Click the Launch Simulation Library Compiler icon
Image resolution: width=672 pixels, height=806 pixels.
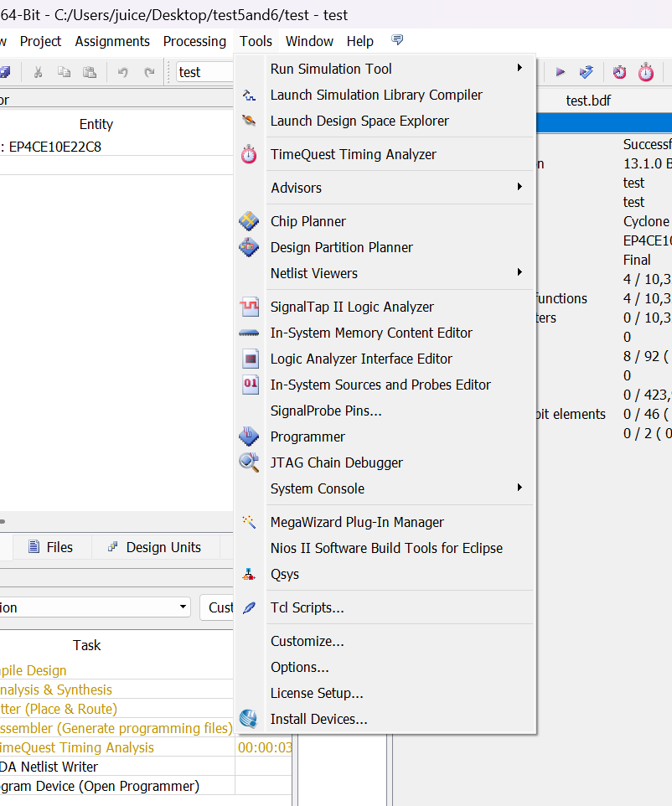coord(249,96)
